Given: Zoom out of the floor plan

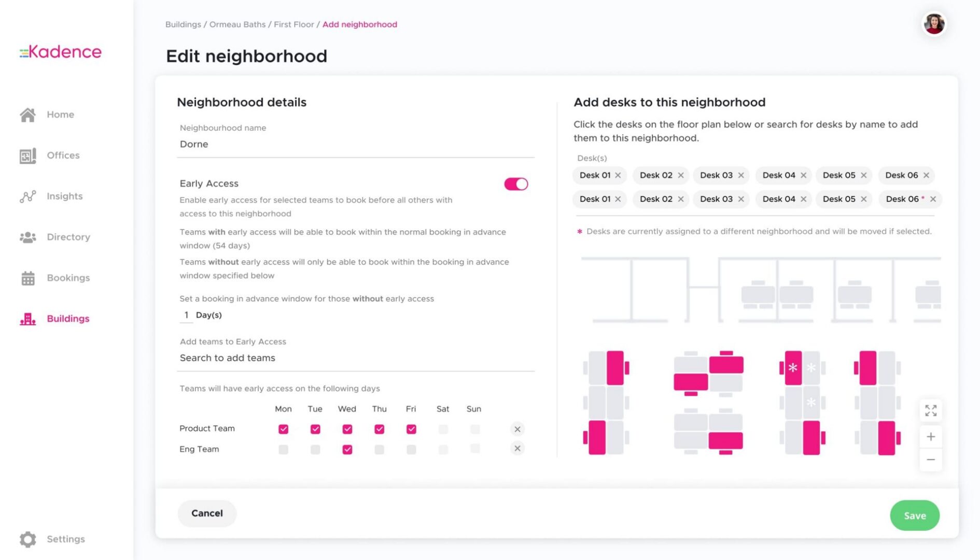Looking at the screenshot, I should (x=931, y=460).
